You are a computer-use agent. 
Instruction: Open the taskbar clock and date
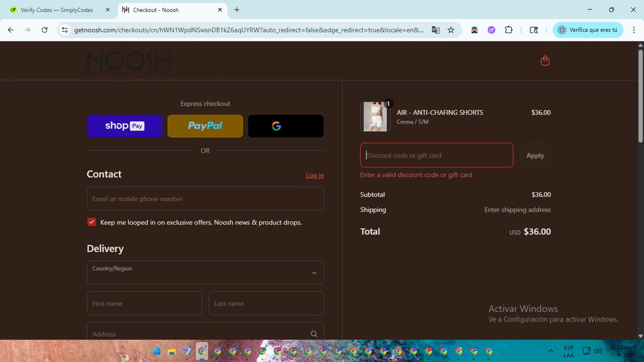(623, 351)
